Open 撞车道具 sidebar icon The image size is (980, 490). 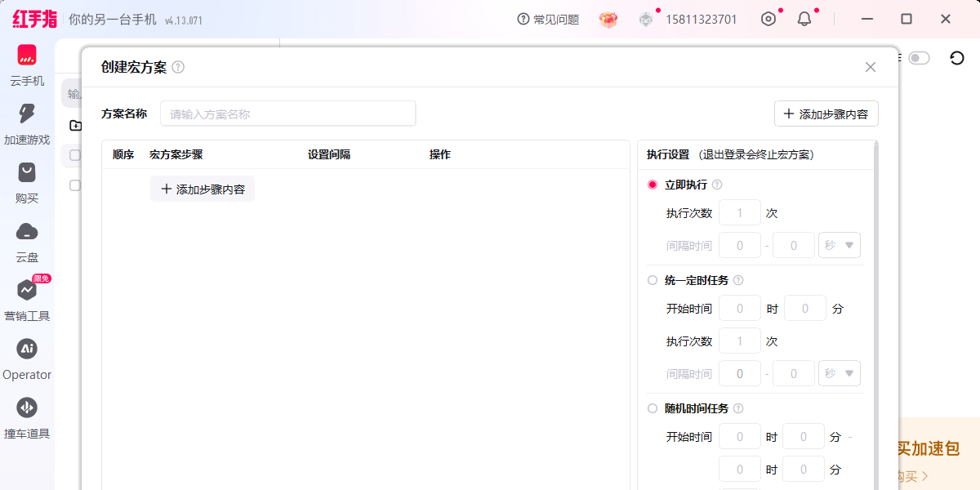[27, 408]
